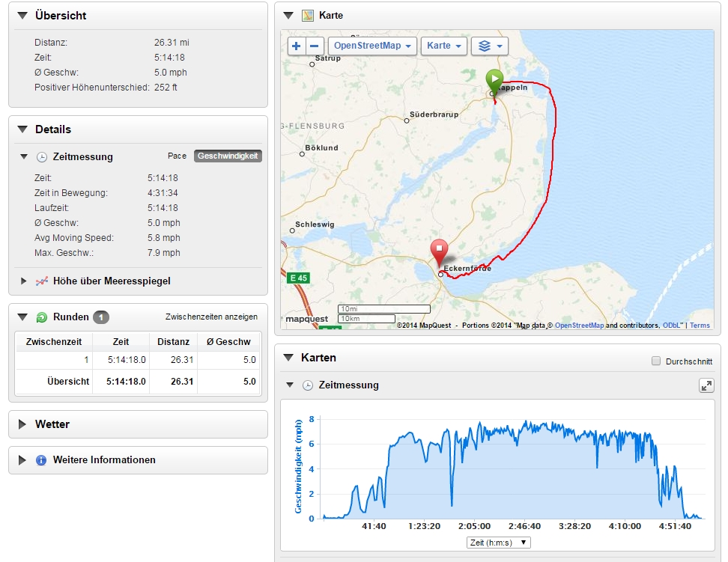Enable the Durchschnitt checkbox
Viewport: 728px width, 562px height.
click(x=656, y=361)
